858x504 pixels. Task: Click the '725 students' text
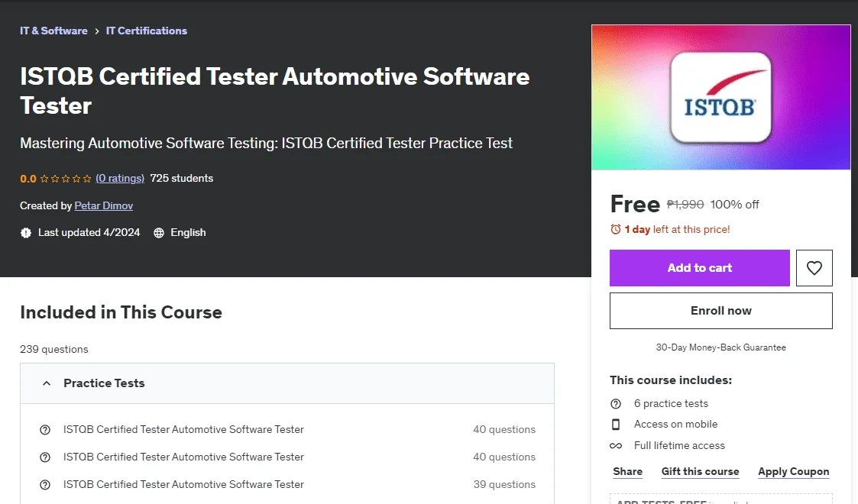[x=182, y=178]
